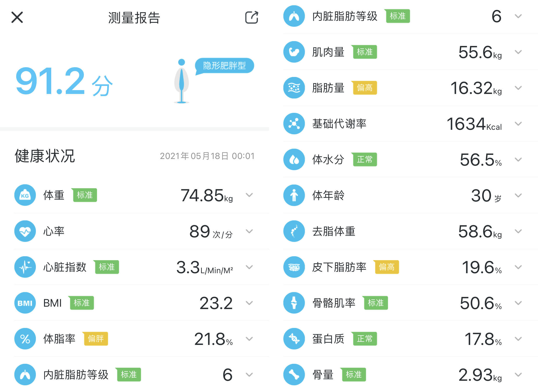This screenshot has height=392, width=538.
Task: Click the 体脂率 percent icon
Action: click(25, 339)
